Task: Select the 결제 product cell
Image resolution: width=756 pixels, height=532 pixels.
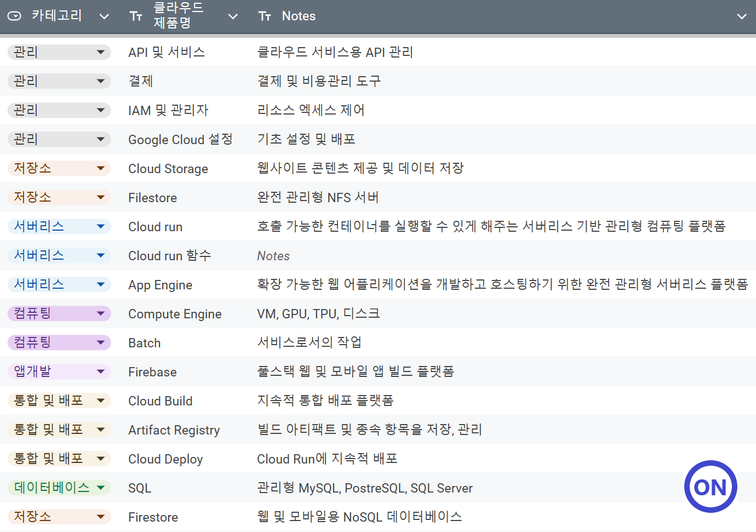Action: tap(141, 81)
